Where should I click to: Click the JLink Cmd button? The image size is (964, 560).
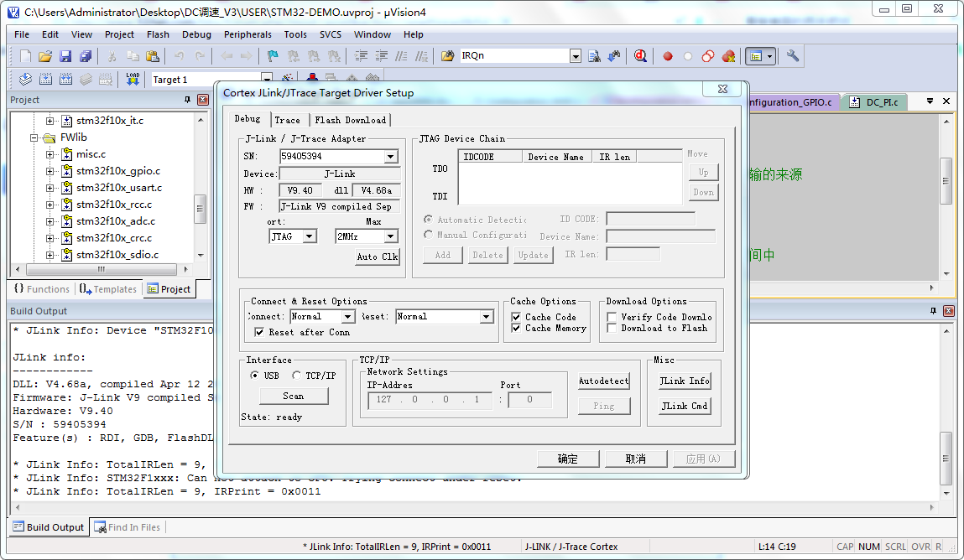[685, 406]
